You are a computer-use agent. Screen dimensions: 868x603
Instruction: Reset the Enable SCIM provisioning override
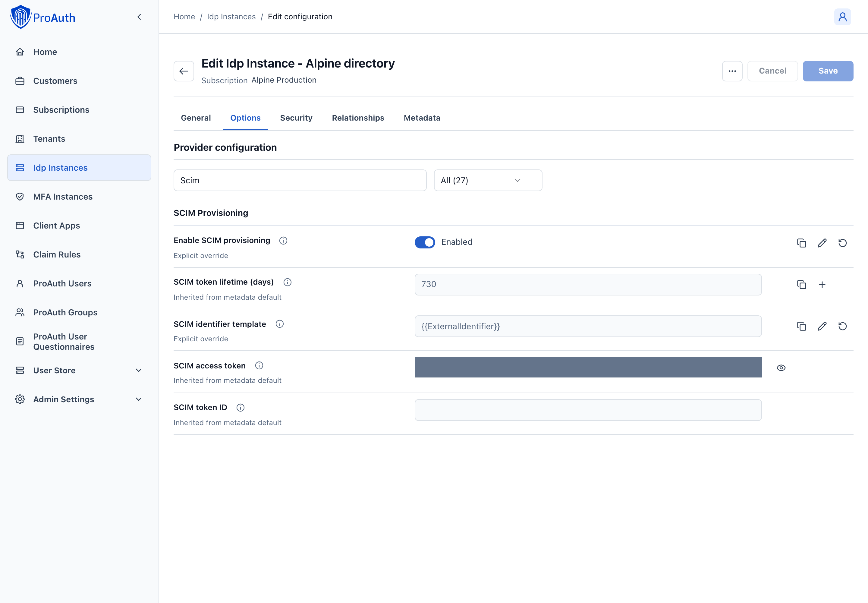(842, 243)
